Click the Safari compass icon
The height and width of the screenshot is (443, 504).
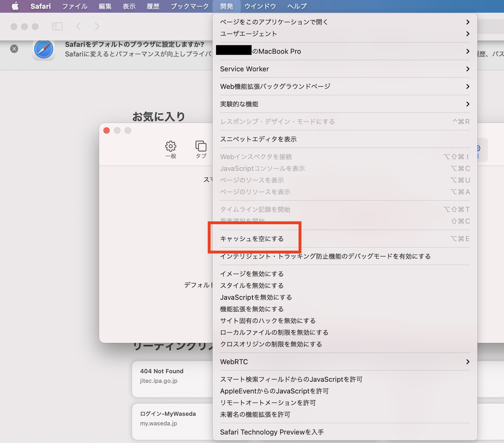coord(44,50)
